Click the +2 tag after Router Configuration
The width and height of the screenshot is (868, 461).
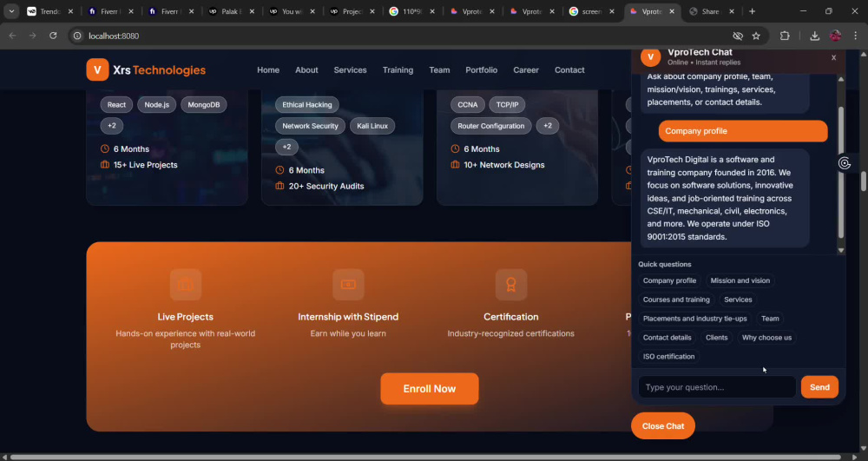pyautogui.click(x=548, y=126)
